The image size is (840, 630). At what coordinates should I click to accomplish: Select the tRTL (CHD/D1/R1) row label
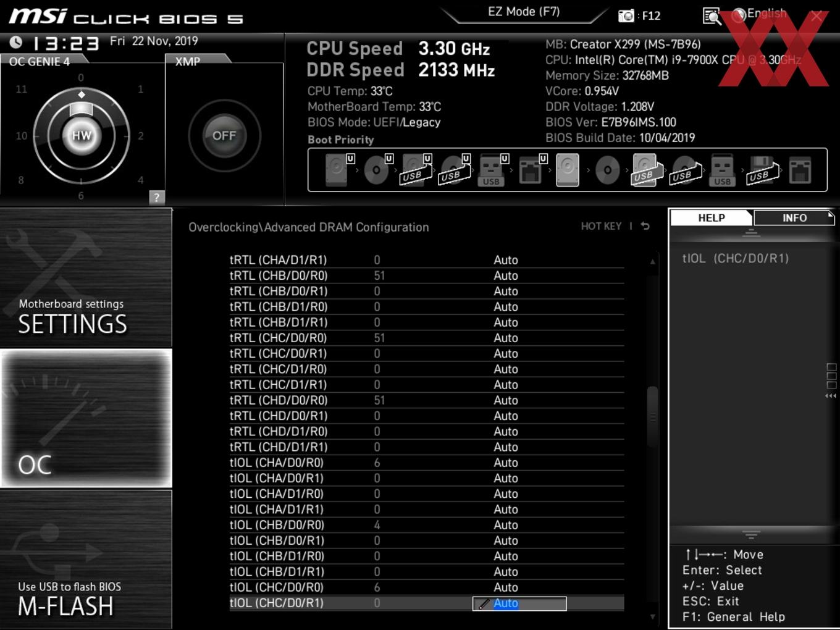(279, 447)
